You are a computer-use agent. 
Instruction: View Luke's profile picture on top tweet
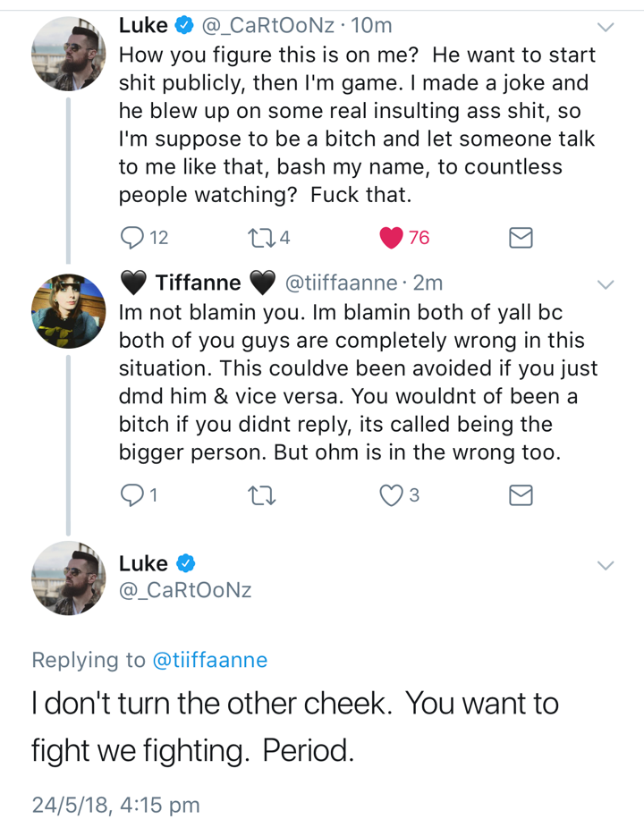pyautogui.click(x=69, y=54)
